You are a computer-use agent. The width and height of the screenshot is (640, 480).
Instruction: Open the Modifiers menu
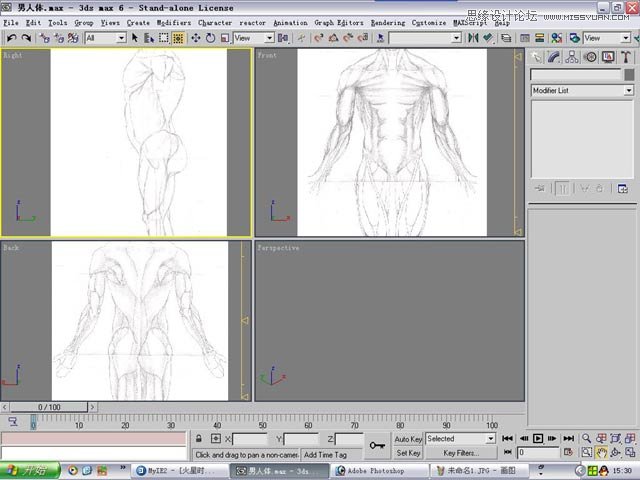173,22
